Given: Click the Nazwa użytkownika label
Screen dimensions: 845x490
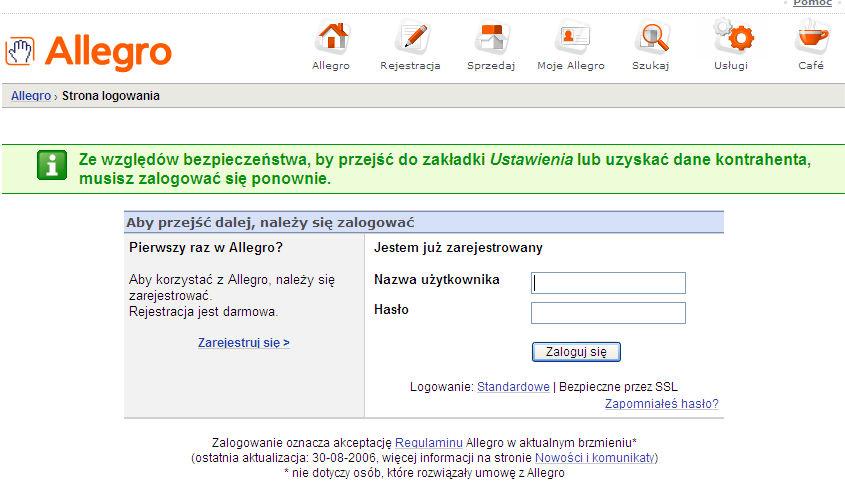Looking at the screenshot, I should [437, 280].
